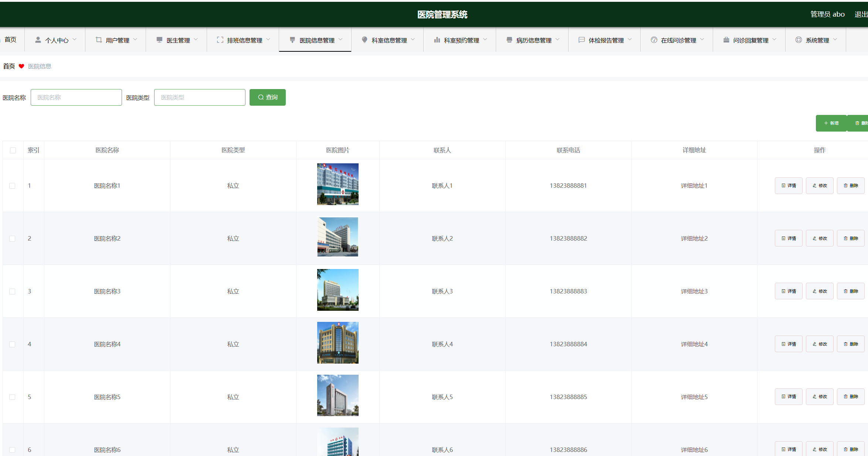Check the select-all checkbox in table header
Screen dimensions: 868x456
13,150
